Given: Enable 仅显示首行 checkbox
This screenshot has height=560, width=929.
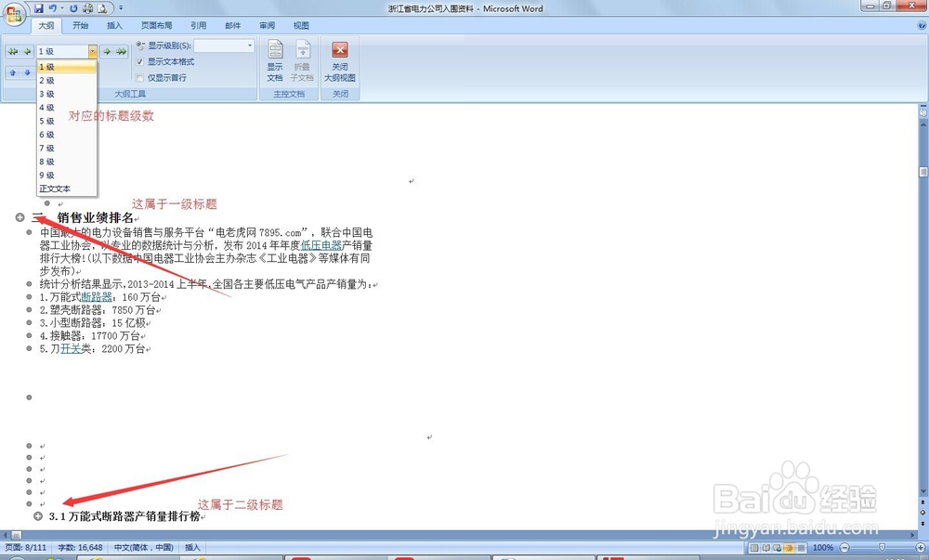Looking at the screenshot, I should click(140, 78).
